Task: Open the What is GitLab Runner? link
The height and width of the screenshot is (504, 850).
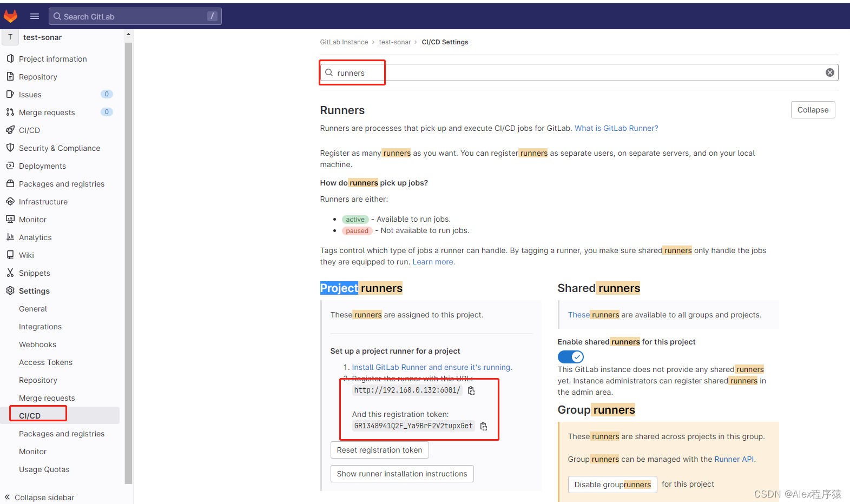Action: [x=616, y=128]
